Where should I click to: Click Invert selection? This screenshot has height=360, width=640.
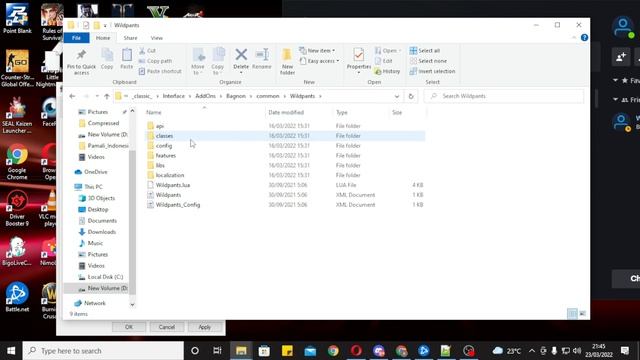(x=432, y=71)
